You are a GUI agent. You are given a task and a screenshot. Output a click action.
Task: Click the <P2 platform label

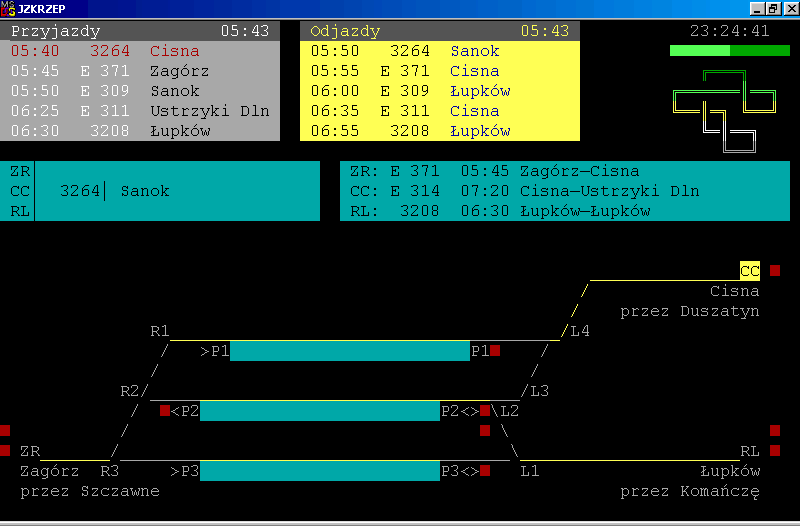click(x=185, y=411)
